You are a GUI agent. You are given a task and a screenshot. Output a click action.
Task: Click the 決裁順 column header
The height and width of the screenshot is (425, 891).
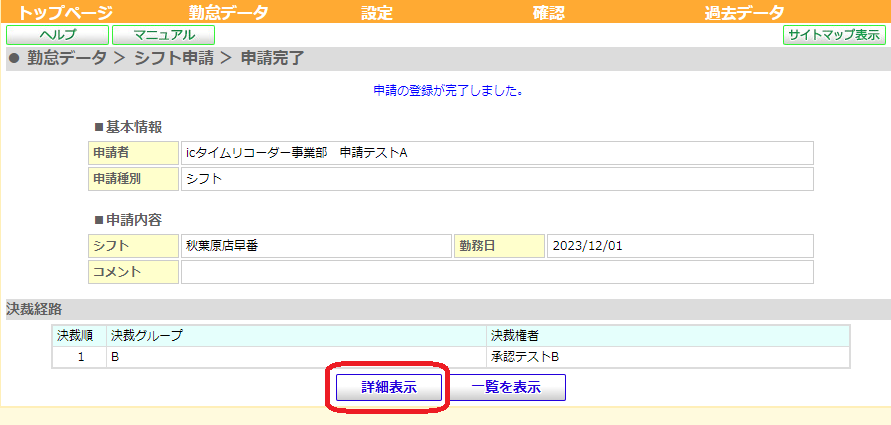[x=79, y=336]
